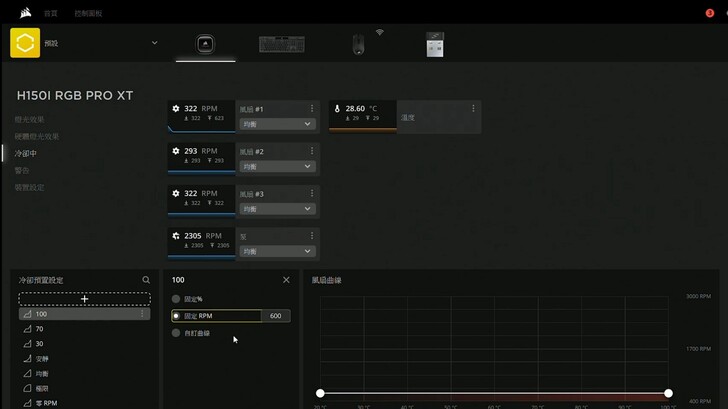Expand the pump 泵 preset dropdown

(278, 251)
